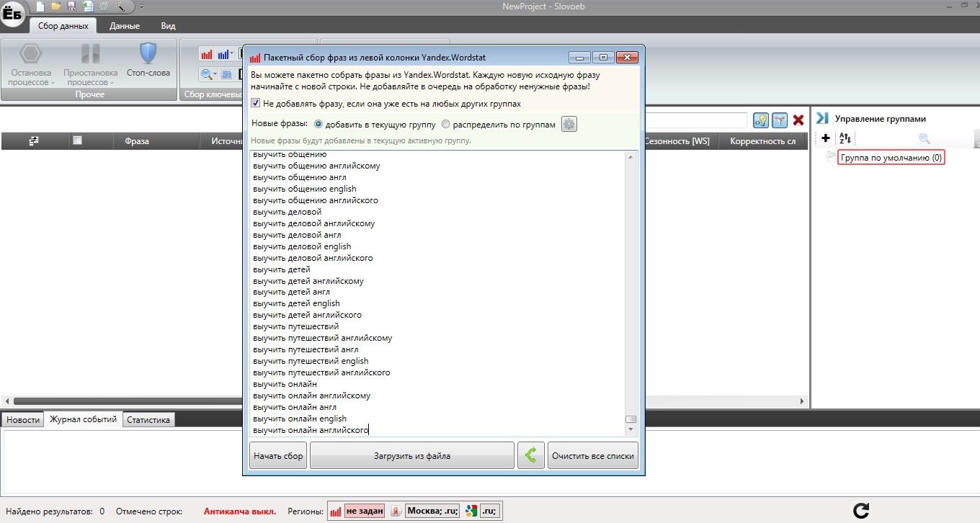
Task: Click the gear settings button next to group distribution
Action: (569, 125)
